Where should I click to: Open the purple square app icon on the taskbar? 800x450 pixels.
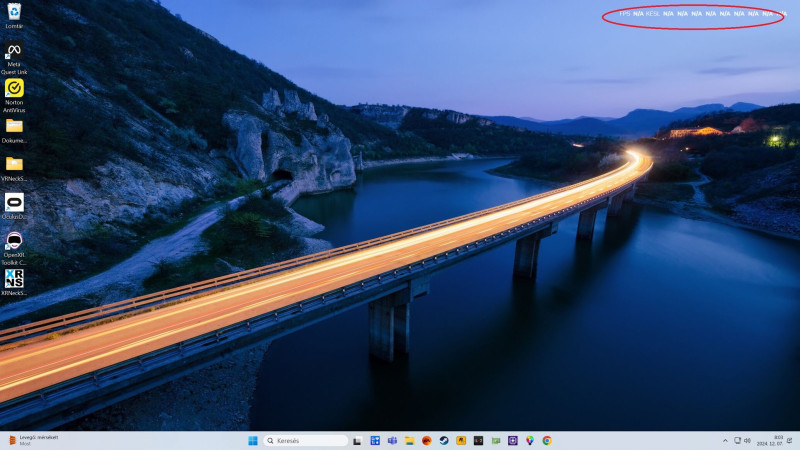point(513,440)
